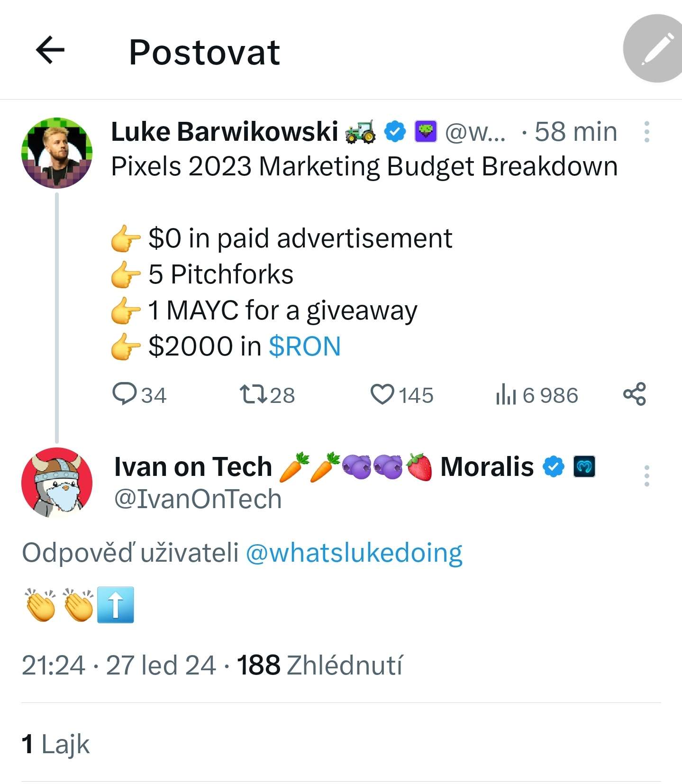The image size is (682, 784).
Task: Tap Ivan on Tech's verified checkmark
Action: (554, 467)
